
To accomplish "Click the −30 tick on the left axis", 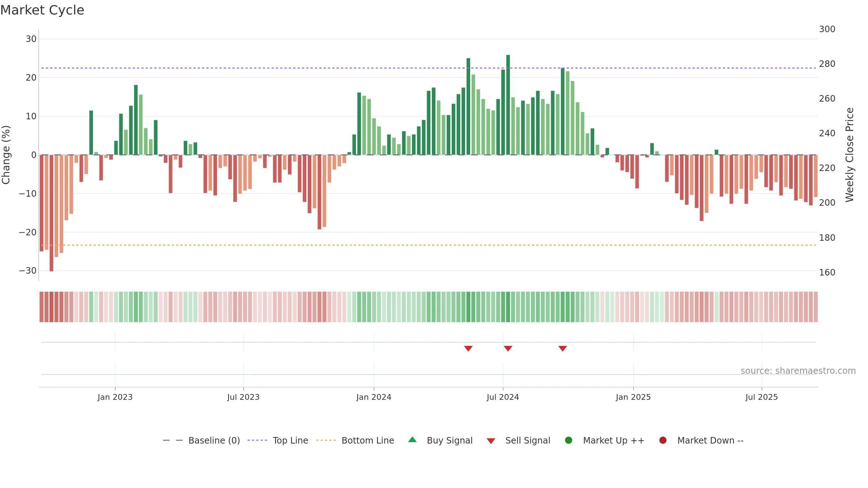I will click(x=28, y=271).
